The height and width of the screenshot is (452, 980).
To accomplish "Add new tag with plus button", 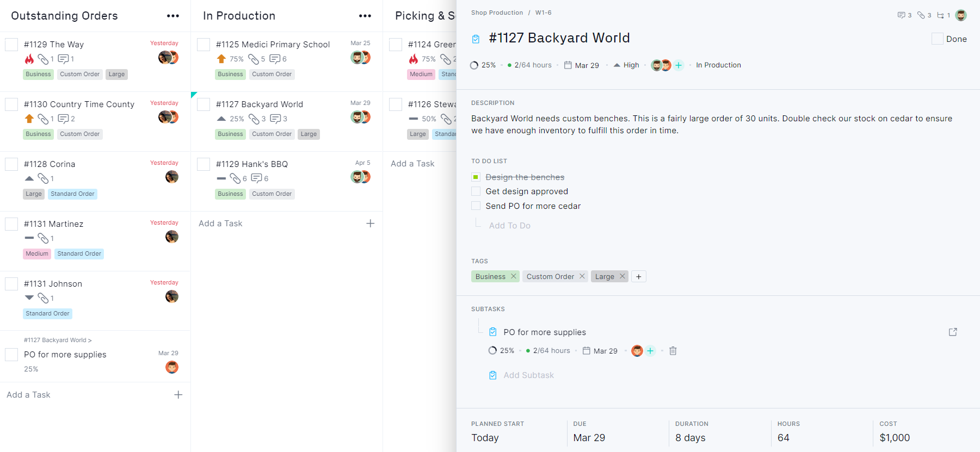I will coord(638,276).
